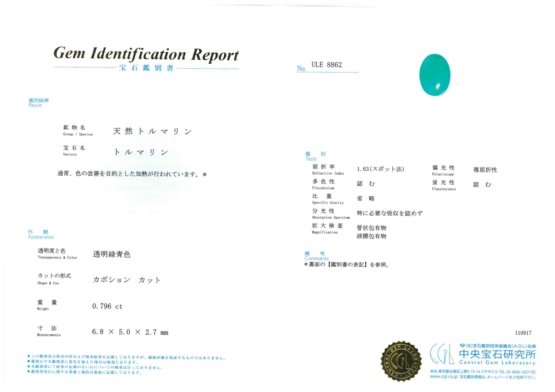Image resolution: width=555 pixels, height=392 pixels.
Task: Click the 'Transparency & Color' label
Action: pos(57,258)
